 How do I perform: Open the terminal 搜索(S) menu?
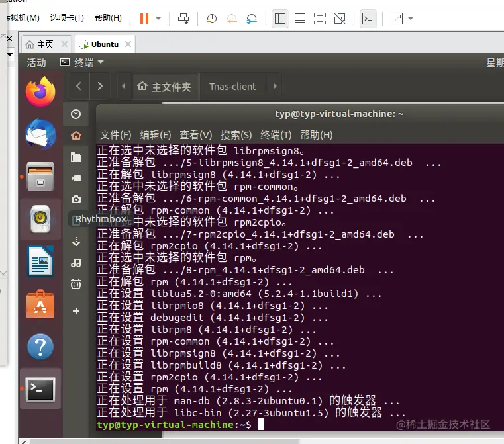tap(236, 135)
